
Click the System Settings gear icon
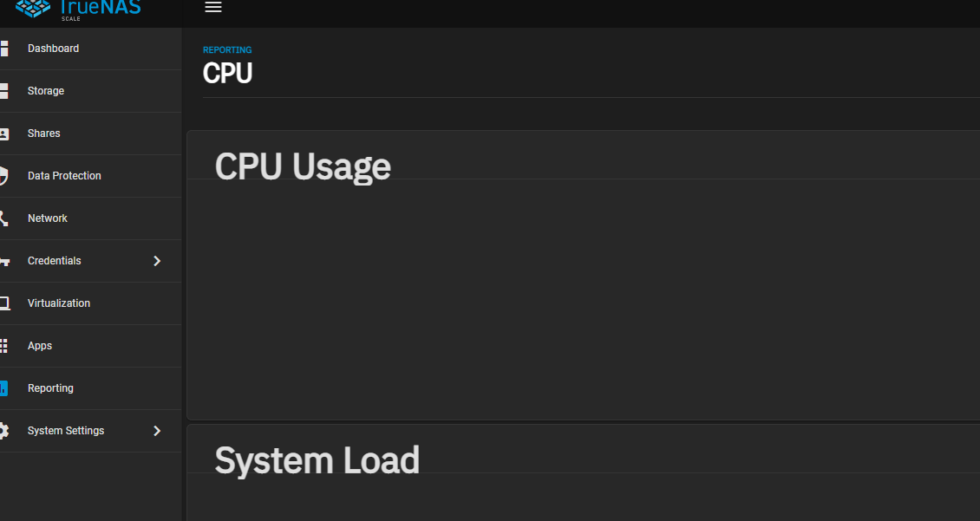(4, 431)
